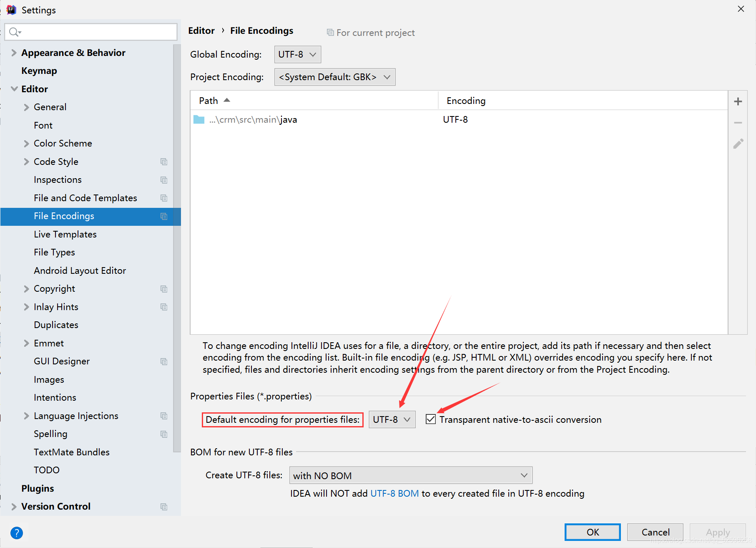Expand Appearance & Behavior section
Screen dimensions: 756x548
14,53
